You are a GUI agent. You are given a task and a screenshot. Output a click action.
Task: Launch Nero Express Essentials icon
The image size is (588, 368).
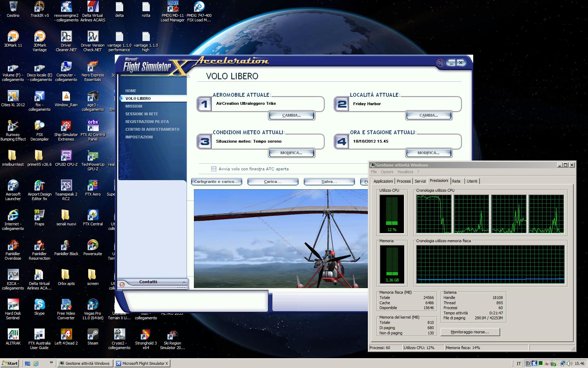pyautogui.click(x=93, y=71)
